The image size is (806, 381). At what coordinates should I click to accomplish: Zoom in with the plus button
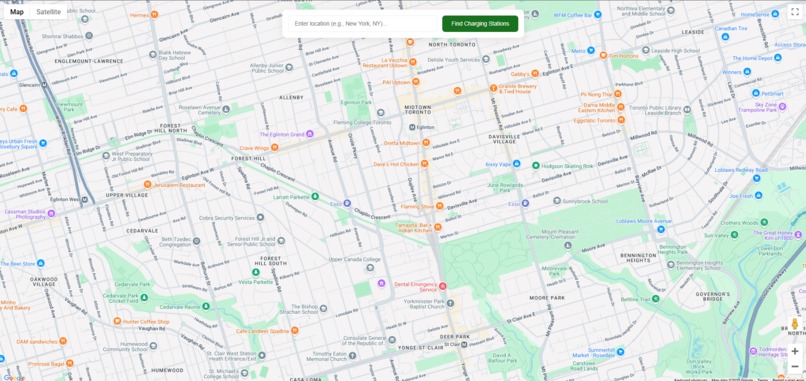tap(795, 351)
